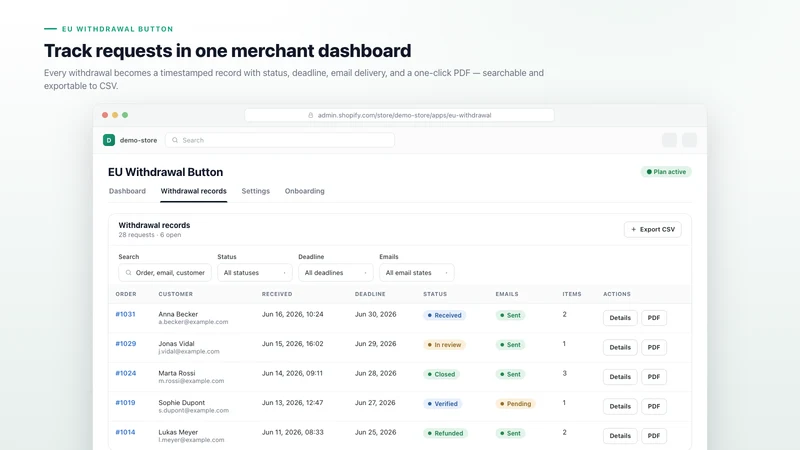Click the Sophie Dupont customer name

tap(182, 403)
